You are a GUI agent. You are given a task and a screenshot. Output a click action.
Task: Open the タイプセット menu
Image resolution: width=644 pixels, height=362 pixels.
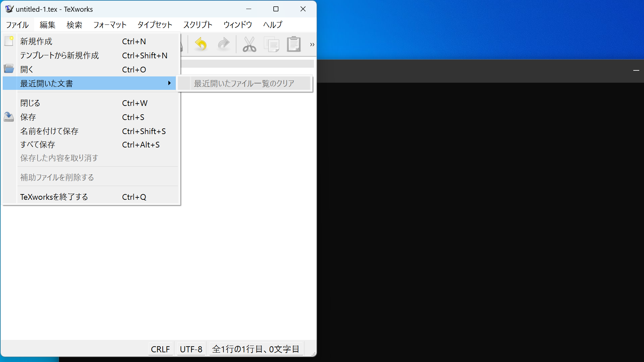(x=155, y=25)
